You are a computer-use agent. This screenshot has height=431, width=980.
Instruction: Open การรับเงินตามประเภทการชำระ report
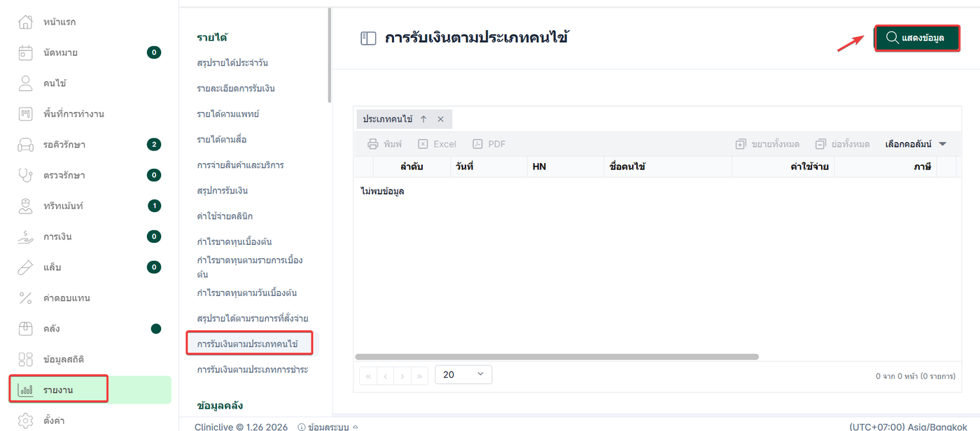253,369
